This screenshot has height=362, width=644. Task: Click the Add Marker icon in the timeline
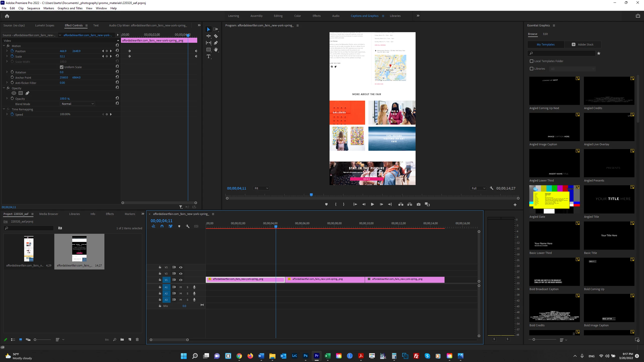pyautogui.click(x=179, y=227)
